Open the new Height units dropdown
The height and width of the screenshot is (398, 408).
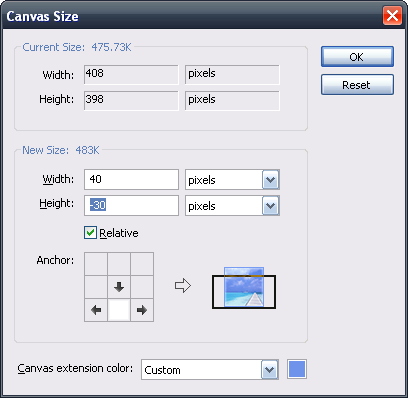point(270,206)
